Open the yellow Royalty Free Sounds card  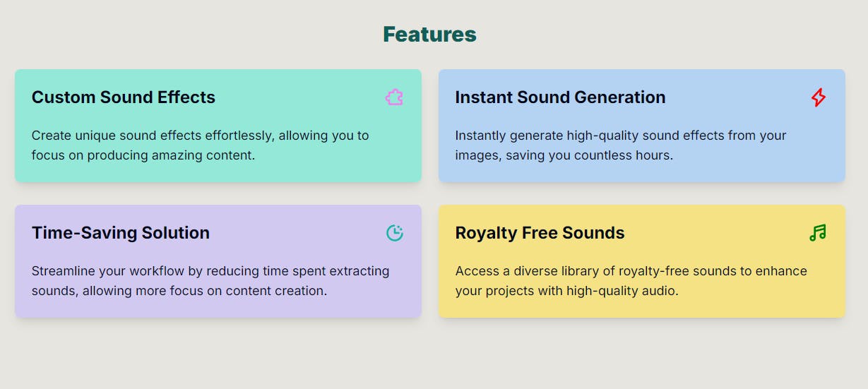642,261
